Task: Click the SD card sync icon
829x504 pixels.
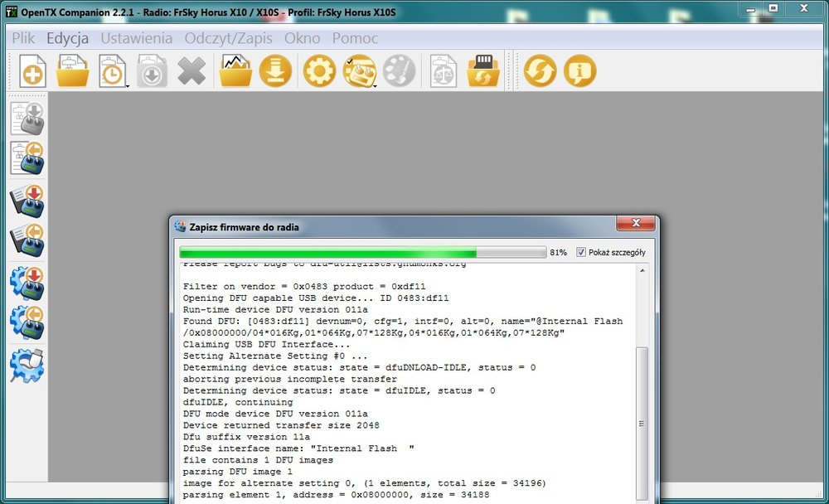Action: (x=482, y=70)
